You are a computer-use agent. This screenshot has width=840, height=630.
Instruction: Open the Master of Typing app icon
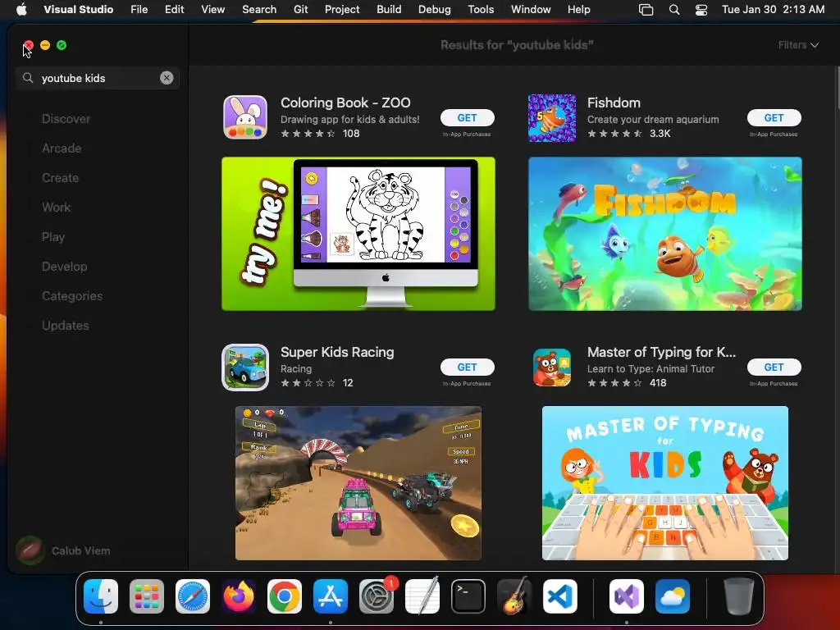552,367
